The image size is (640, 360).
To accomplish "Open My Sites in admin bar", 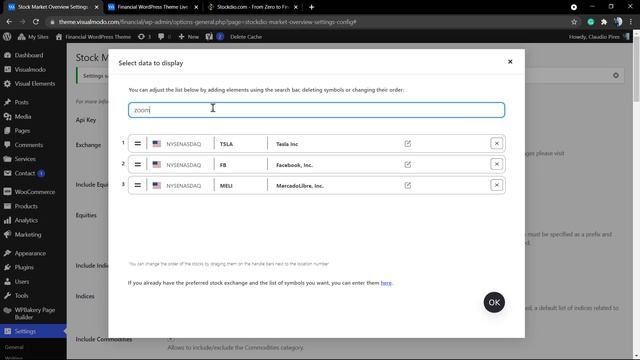I will click(33, 36).
